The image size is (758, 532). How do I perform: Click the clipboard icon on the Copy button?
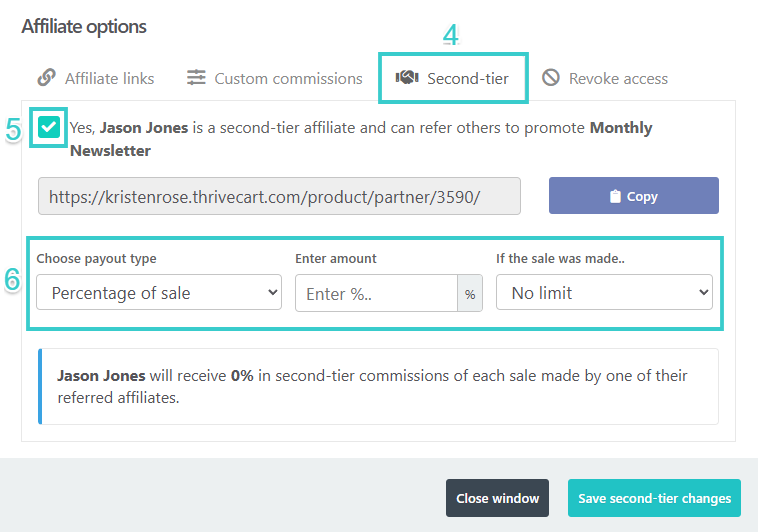[x=616, y=197]
